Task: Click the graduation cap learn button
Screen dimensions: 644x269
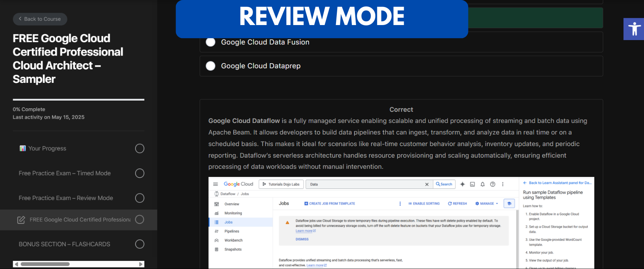Action: coord(509,203)
